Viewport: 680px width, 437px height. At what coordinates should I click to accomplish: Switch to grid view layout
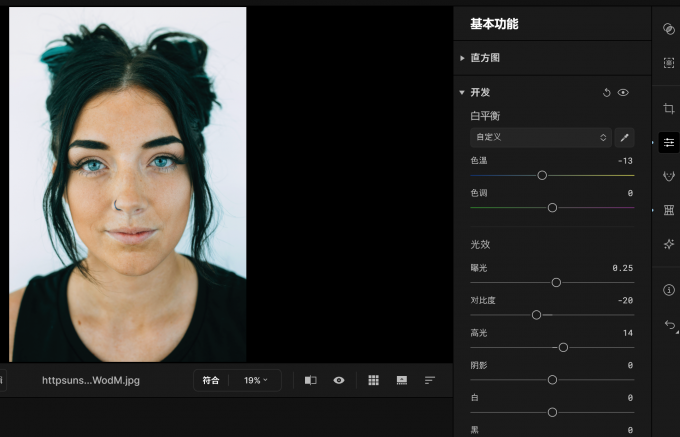[373, 380]
